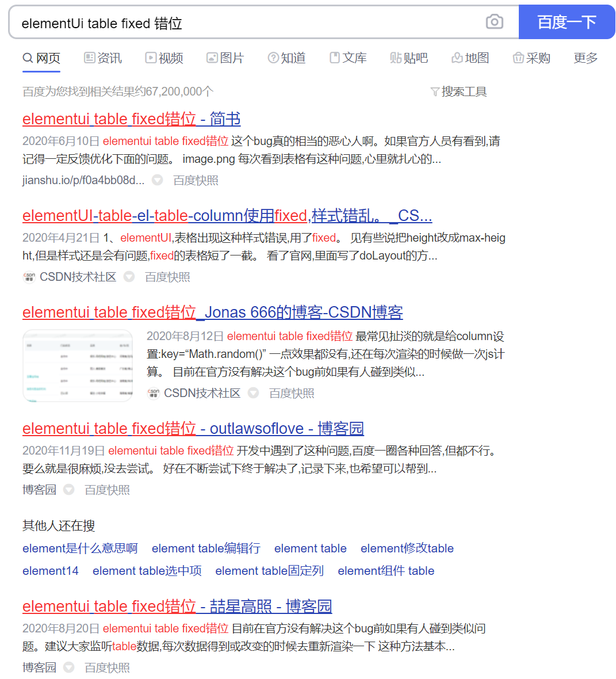Image resolution: width=616 pixels, height=679 pixels.
Task: Click the 图片 picture search icon
Action: click(x=212, y=58)
